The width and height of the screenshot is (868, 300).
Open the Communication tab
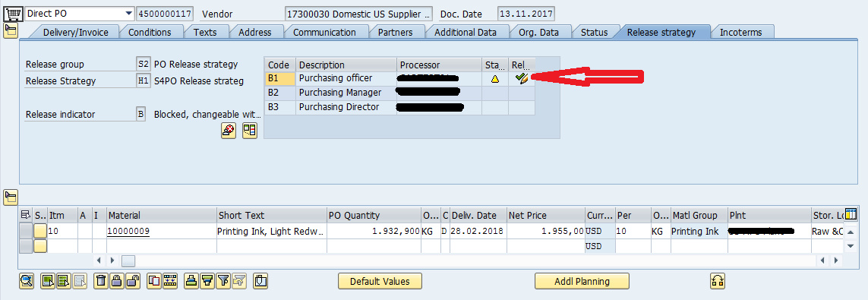(x=324, y=32)
